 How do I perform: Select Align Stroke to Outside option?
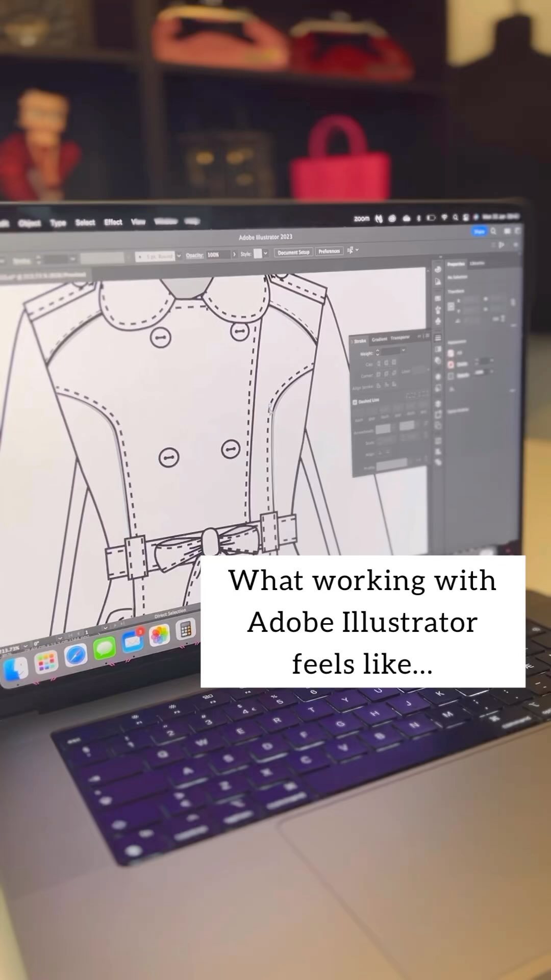394,384
